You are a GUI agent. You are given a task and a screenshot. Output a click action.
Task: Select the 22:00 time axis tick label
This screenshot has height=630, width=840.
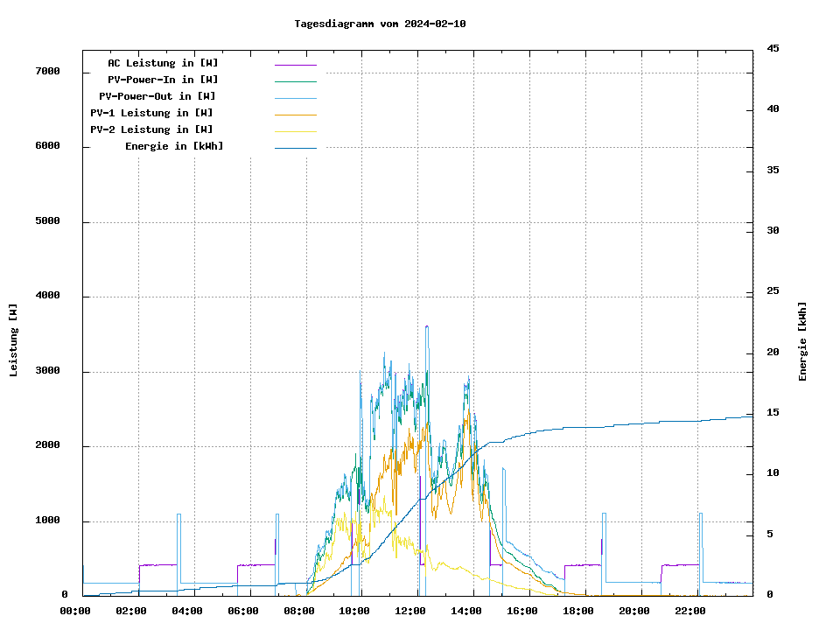point(690,611)
